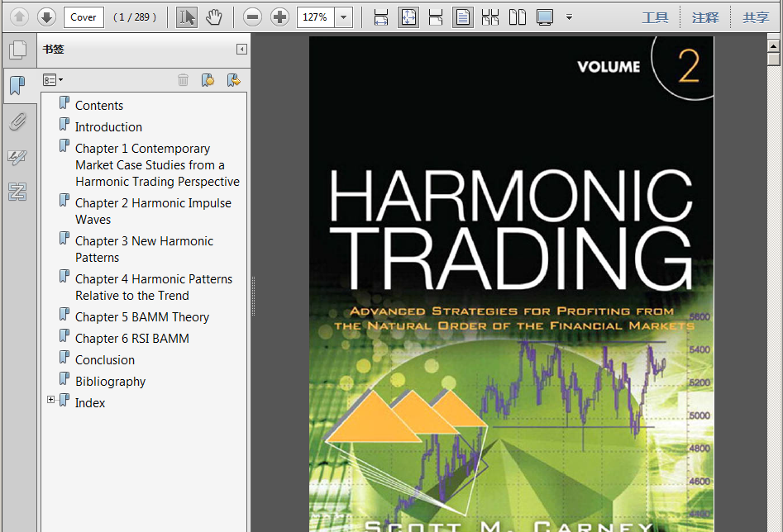Show two-page side-by-side view
The width and height of the screenshot is (783, 532).
(x=518, y=17)
